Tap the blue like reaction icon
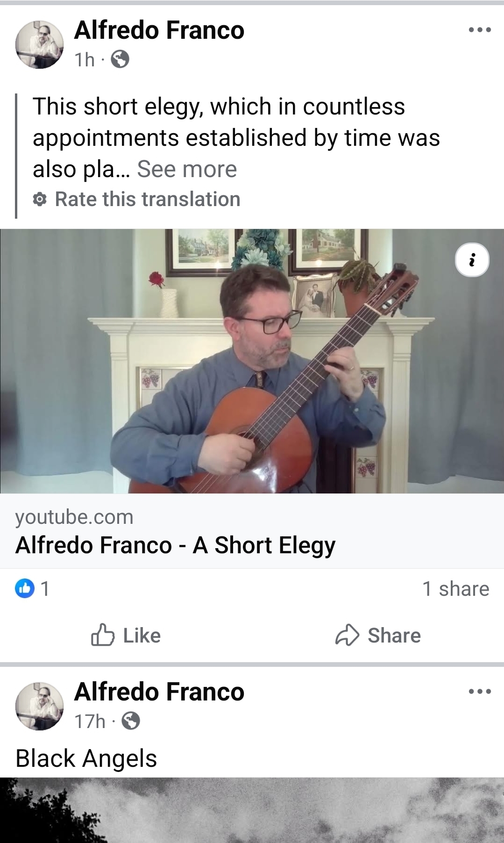504x843 pixels. (25, 588)
